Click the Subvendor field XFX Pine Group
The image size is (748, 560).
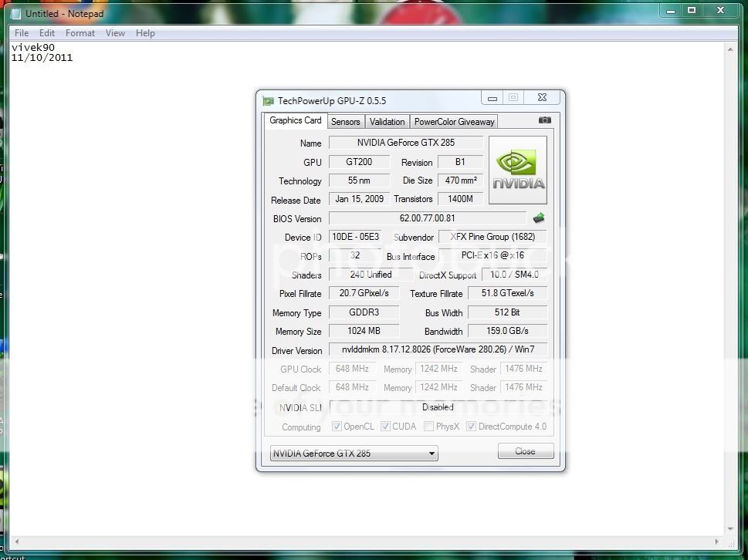(x=492, y=237)
